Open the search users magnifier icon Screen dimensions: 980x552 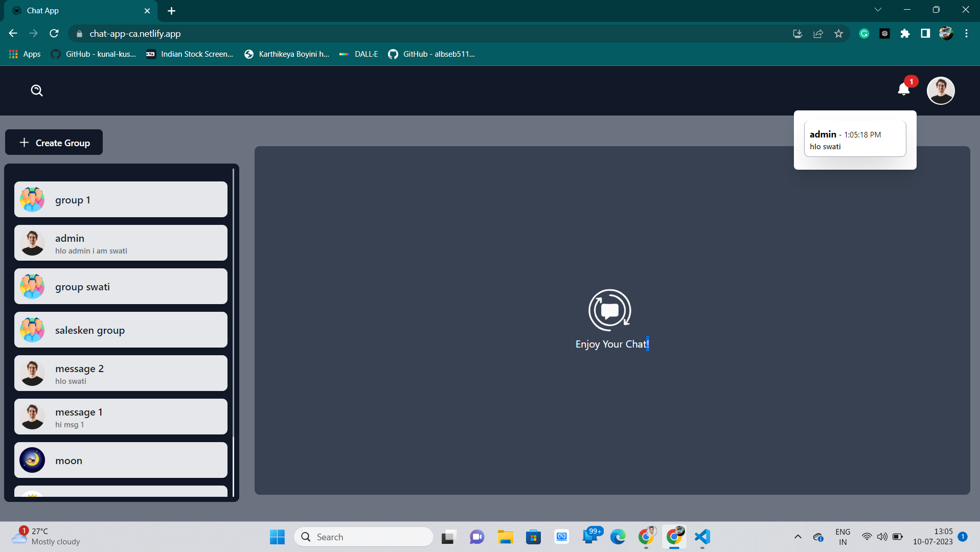click(37, 90)
